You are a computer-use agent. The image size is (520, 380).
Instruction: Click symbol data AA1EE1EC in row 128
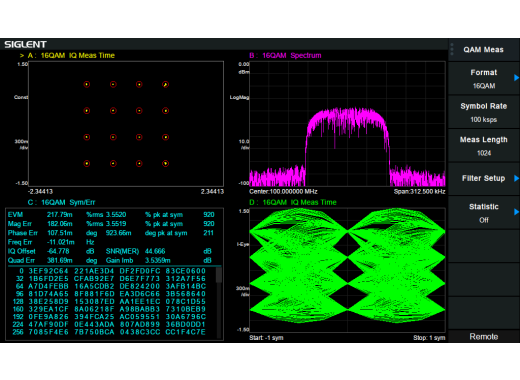140,302
